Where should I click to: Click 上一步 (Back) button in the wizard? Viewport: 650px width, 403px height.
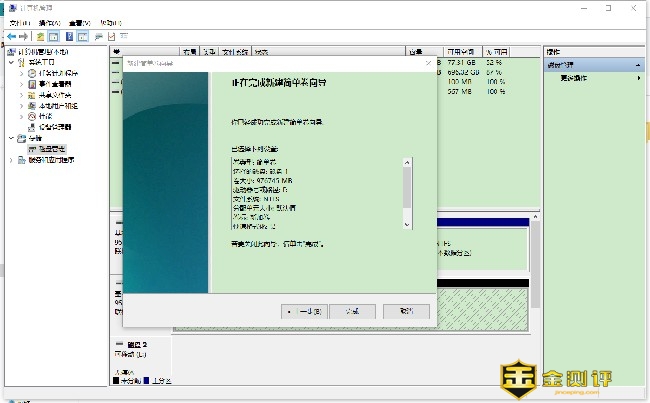click(302, 311)
